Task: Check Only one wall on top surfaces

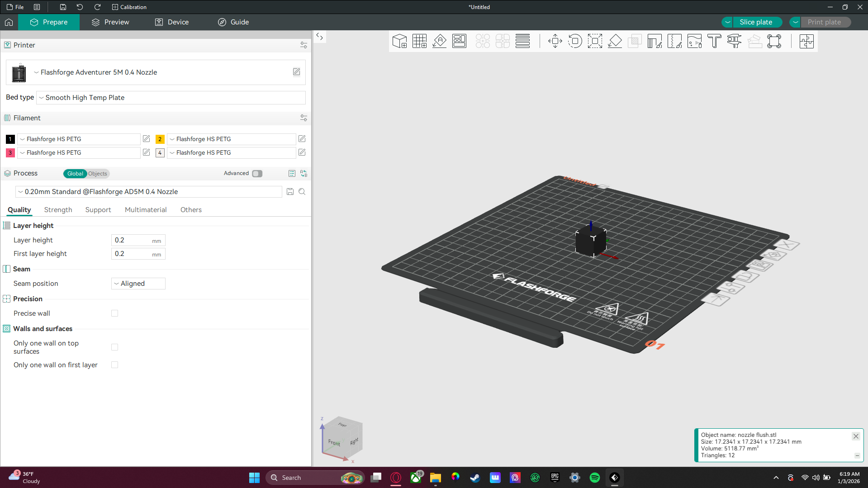Action: click(114, 347)
